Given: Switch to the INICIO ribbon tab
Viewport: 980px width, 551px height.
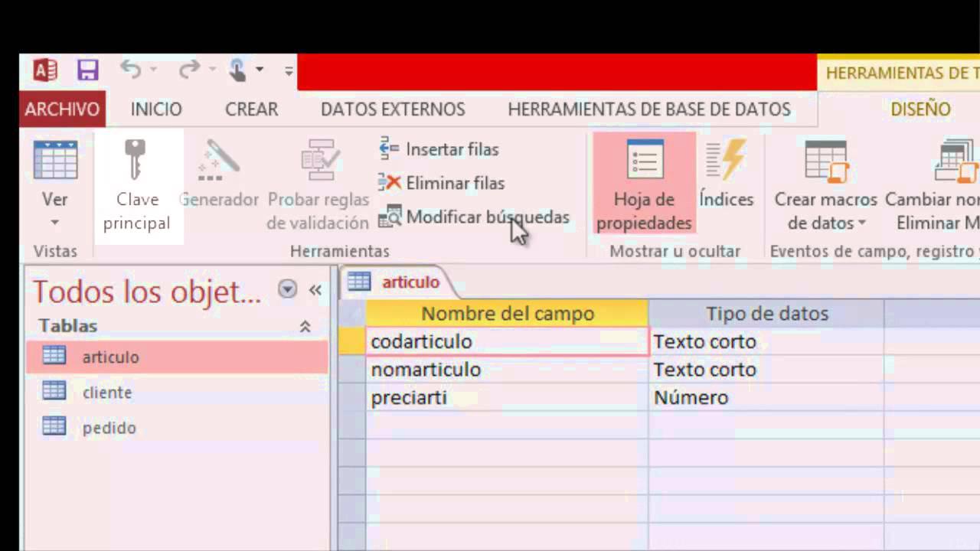Looking at the screenshot, I should [x=156, y=109].
